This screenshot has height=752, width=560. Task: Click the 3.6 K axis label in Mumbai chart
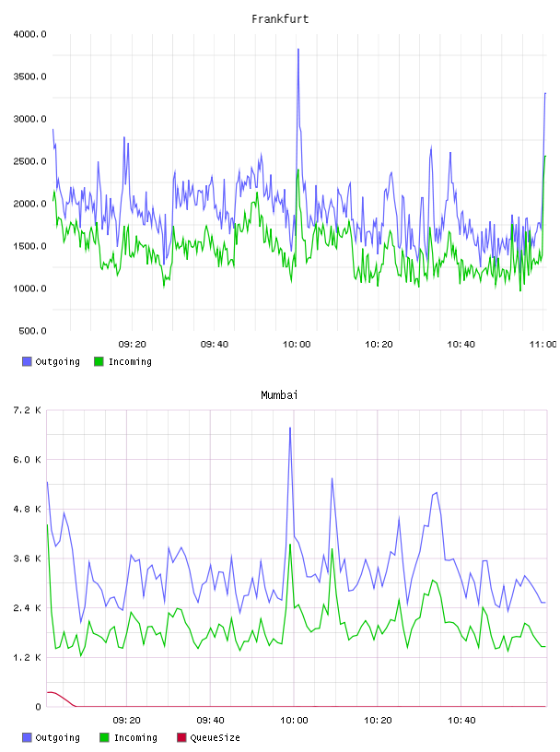27,558
